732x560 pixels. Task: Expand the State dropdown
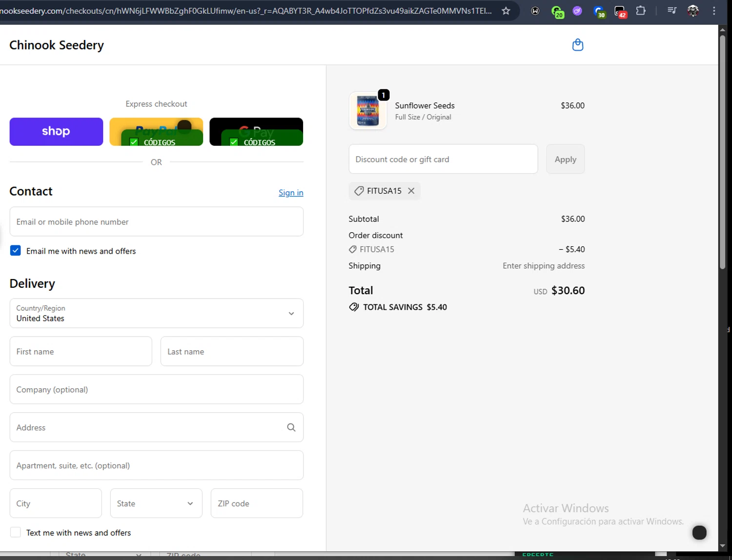[x=156, y=503]
